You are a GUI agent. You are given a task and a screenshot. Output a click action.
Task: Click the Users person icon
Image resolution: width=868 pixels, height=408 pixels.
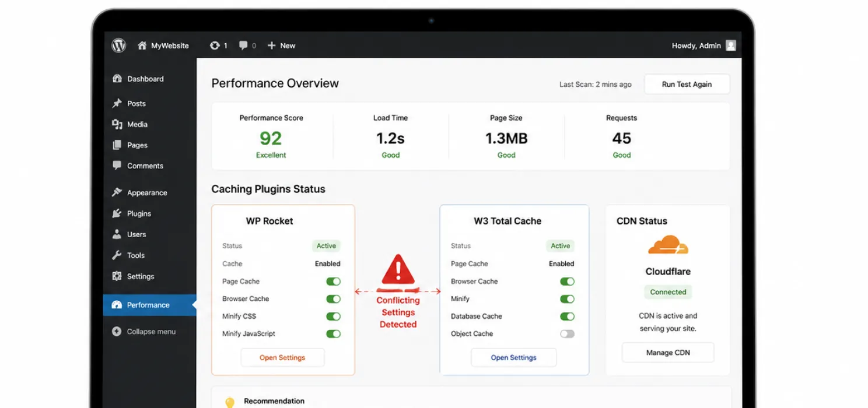117,234
